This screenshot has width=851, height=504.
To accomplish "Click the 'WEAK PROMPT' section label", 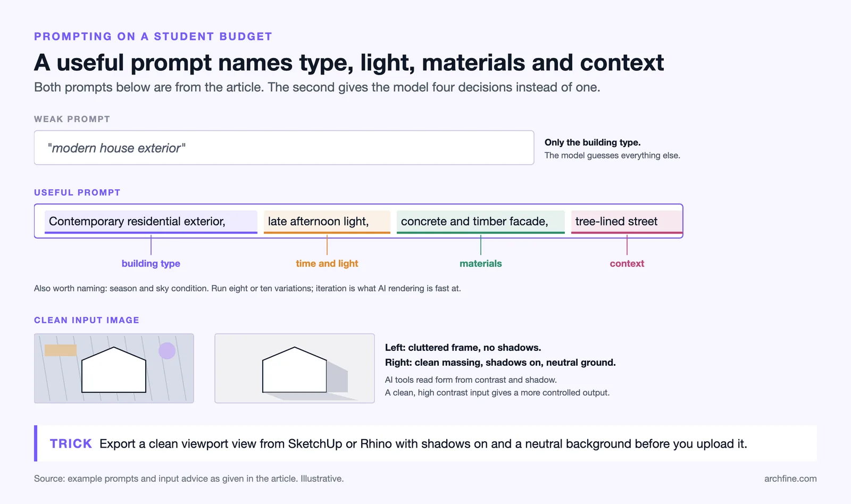I will coord(72,119).
